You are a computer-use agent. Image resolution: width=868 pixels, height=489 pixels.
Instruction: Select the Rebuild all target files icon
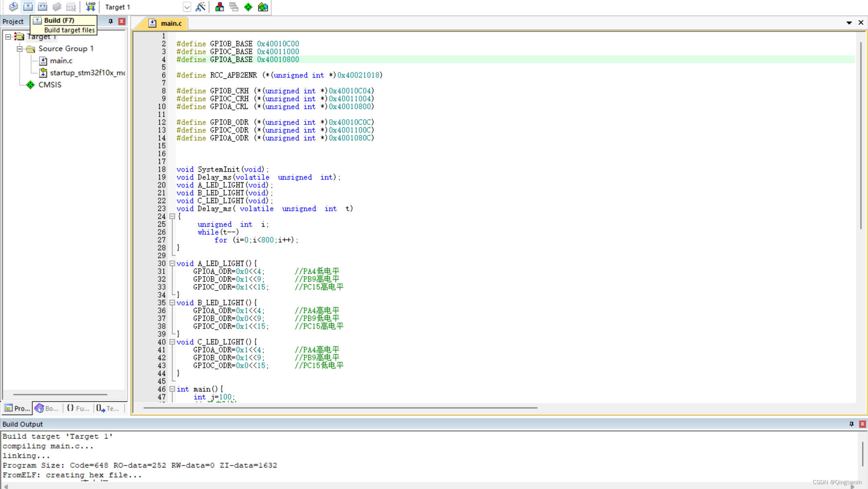tap(43, 7)
